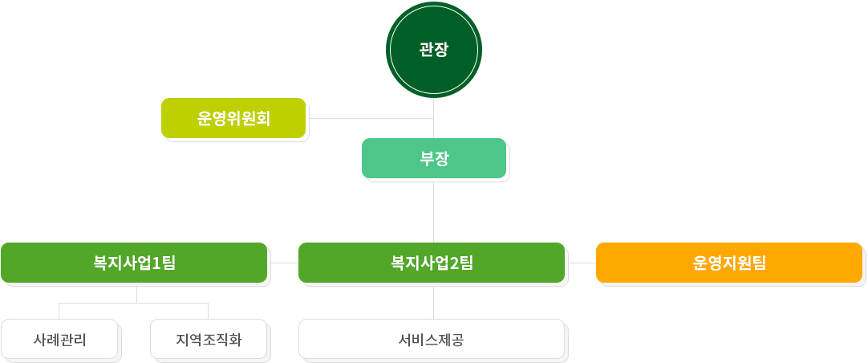Click the 지역조직화 item
Screen dimensions: 868x363
(209, 339)
